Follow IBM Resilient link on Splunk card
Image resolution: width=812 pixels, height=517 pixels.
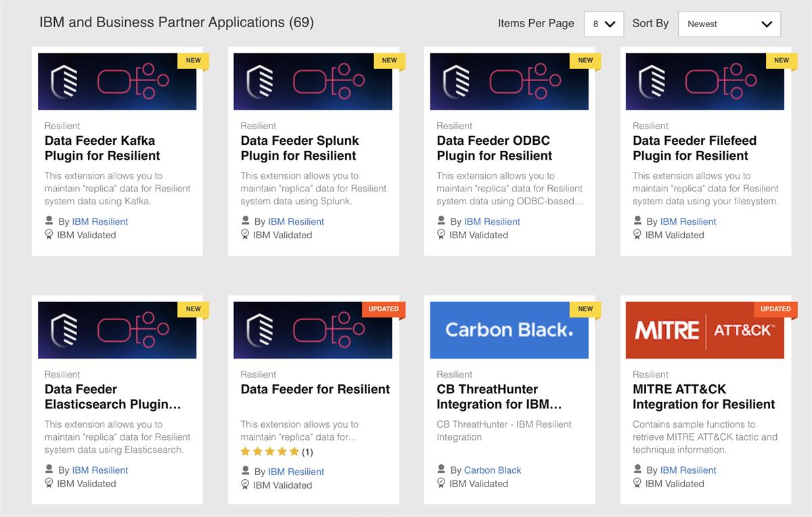pyautogui.click(x=296, y=221)
